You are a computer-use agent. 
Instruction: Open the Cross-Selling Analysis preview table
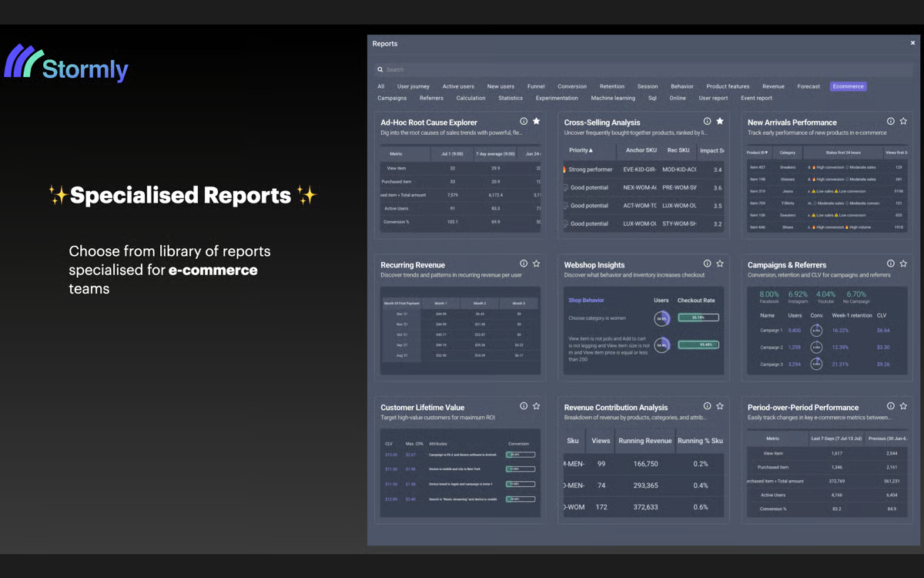[644, 188]
